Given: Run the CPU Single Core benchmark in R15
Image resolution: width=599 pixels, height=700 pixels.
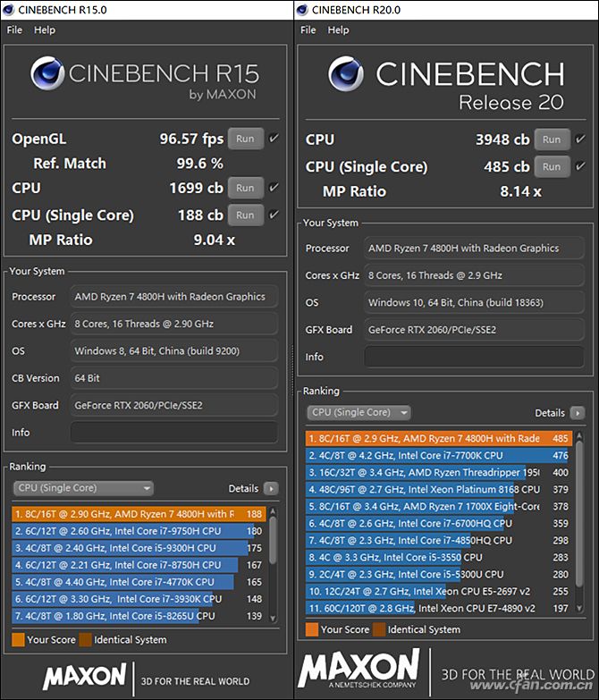Looking at the screenshot, I should 246,215.
